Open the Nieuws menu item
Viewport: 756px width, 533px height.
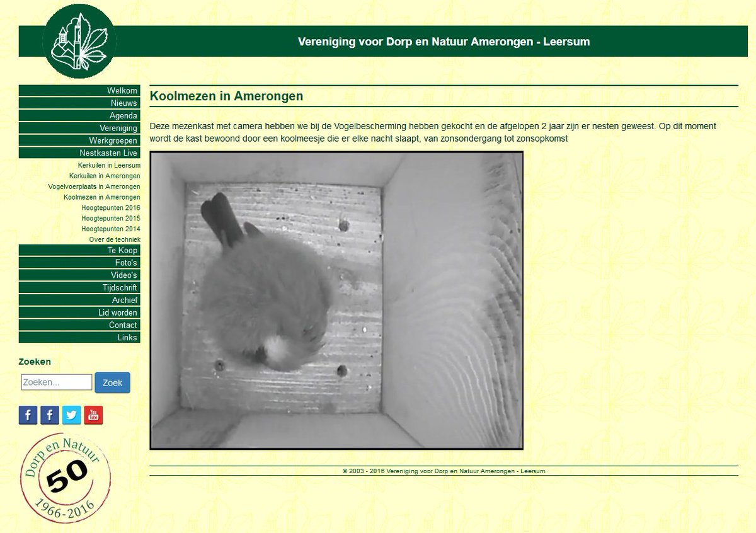click(79, 103)
